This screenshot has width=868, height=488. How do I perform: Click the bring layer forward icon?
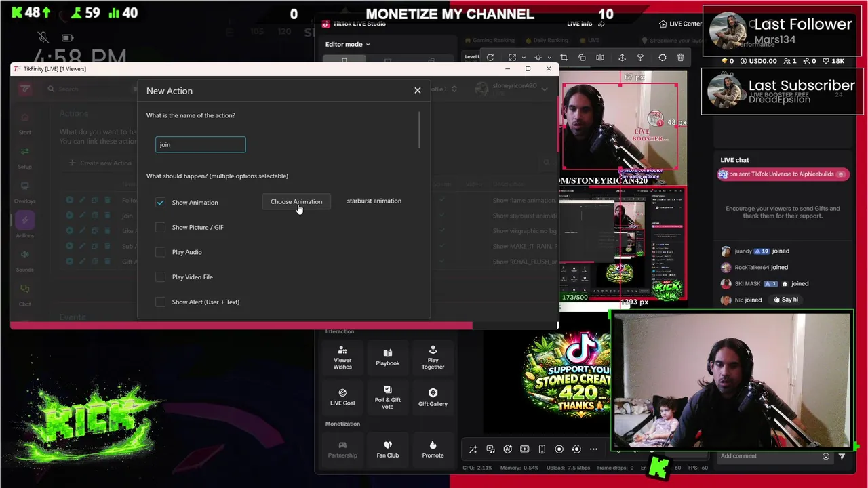click(x=622, y=58)
